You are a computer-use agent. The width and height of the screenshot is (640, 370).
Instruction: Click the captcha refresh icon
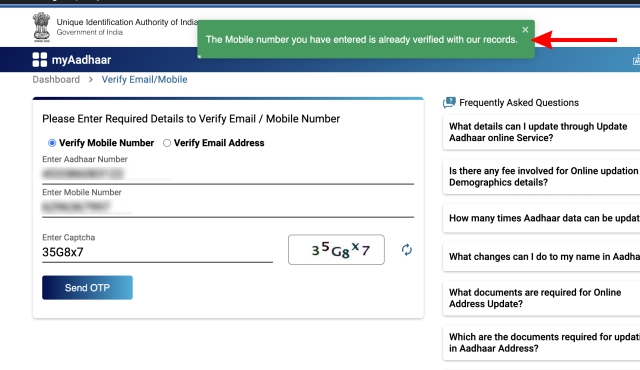(407, 250)
